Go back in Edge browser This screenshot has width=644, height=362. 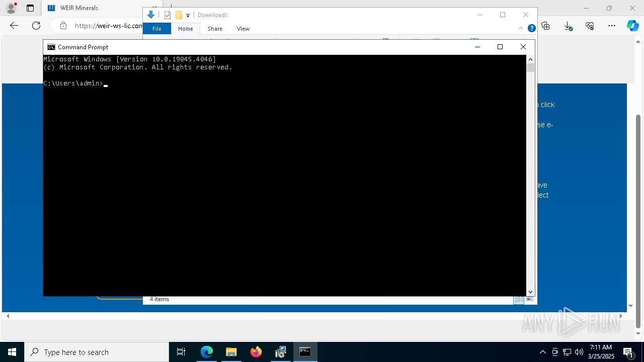pyautogui.click(x=14, y=26)
